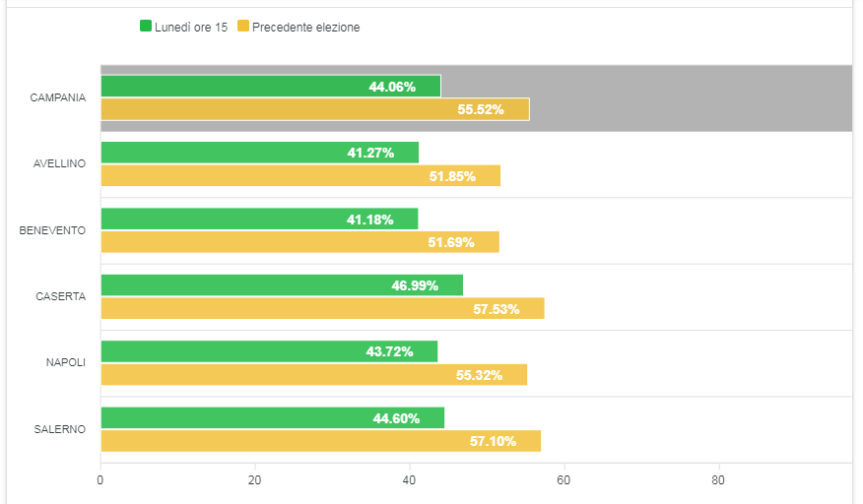Click Avellino green bar 41.27%
The width and height of the screenshot is (863, 504).
coord(259,153)
